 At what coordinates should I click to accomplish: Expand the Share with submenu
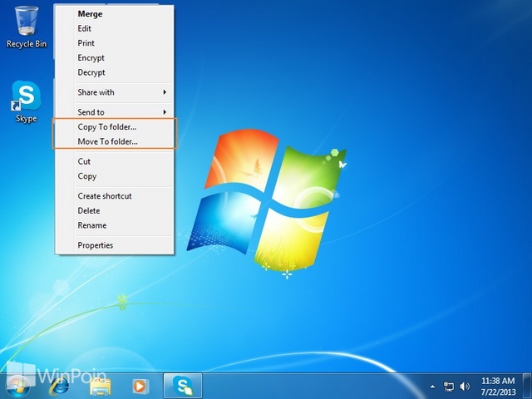115,92
